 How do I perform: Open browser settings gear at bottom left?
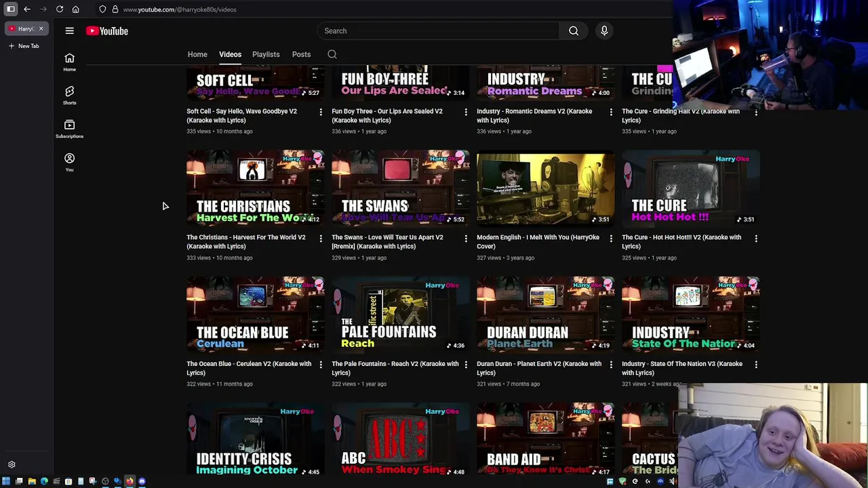[12, 465]
